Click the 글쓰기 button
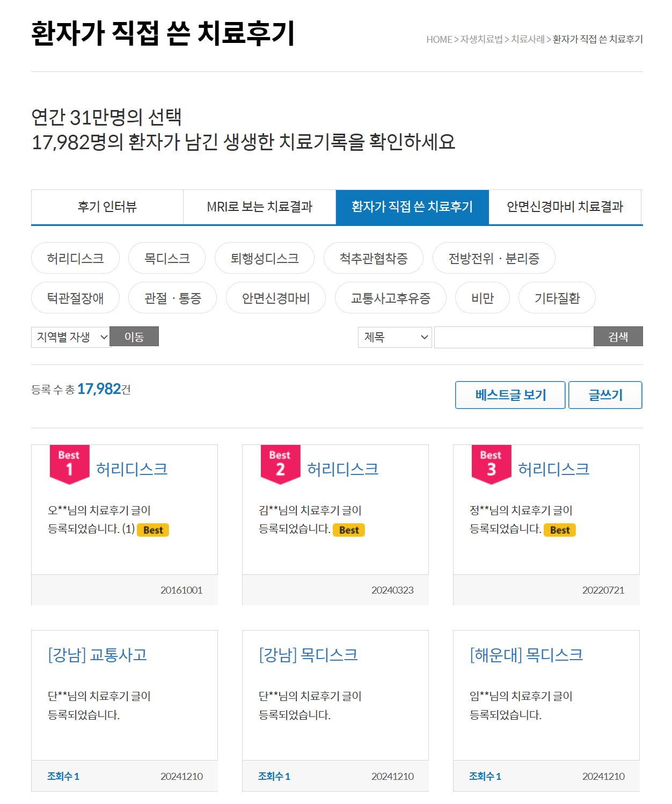Viewport: 672px width, 804px height. point(605,395)
